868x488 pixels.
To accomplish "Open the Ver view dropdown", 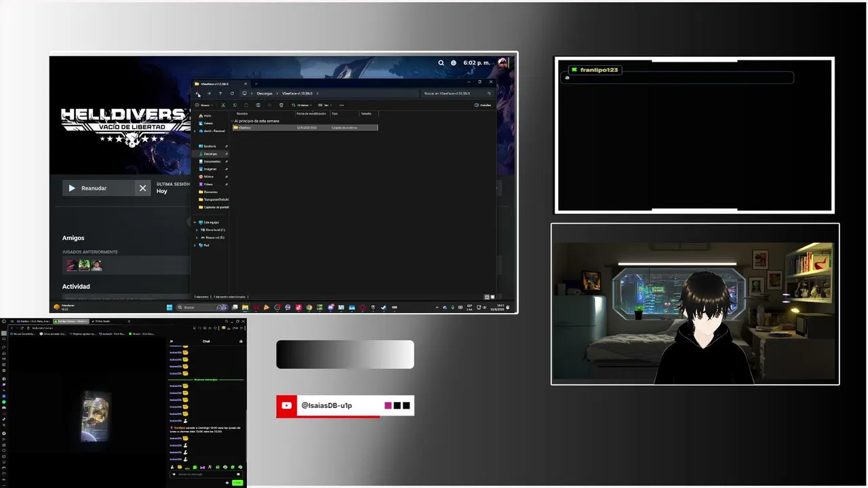I will [324, 105].
